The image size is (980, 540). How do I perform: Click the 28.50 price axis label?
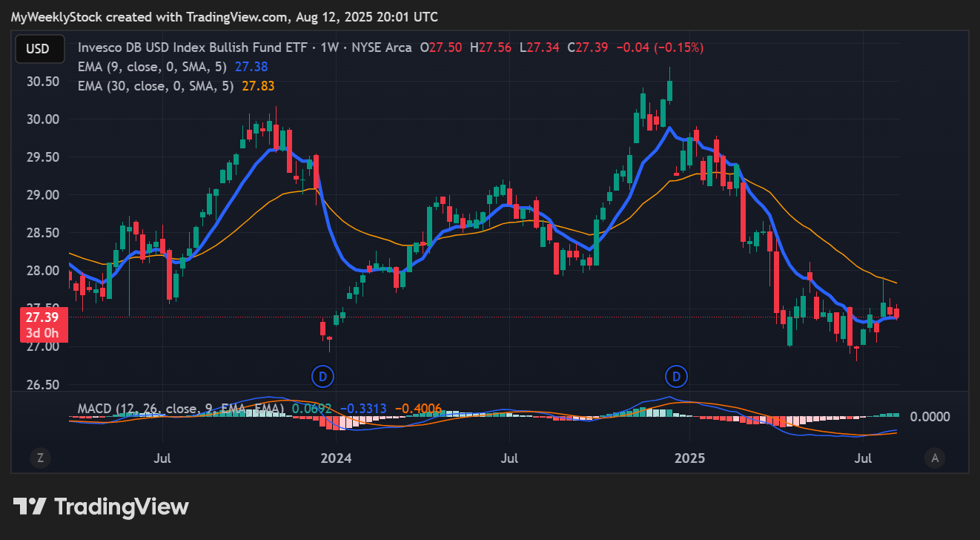[42, 233]
